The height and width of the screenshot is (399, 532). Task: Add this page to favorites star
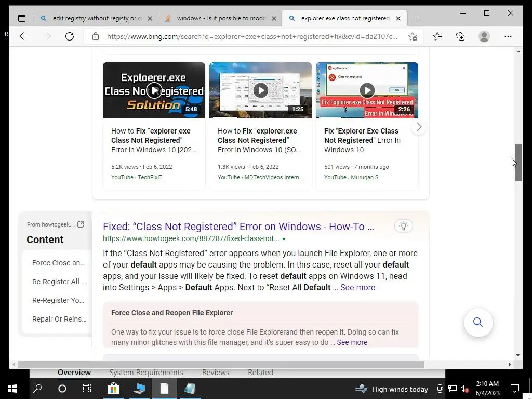tap(413, 37)
